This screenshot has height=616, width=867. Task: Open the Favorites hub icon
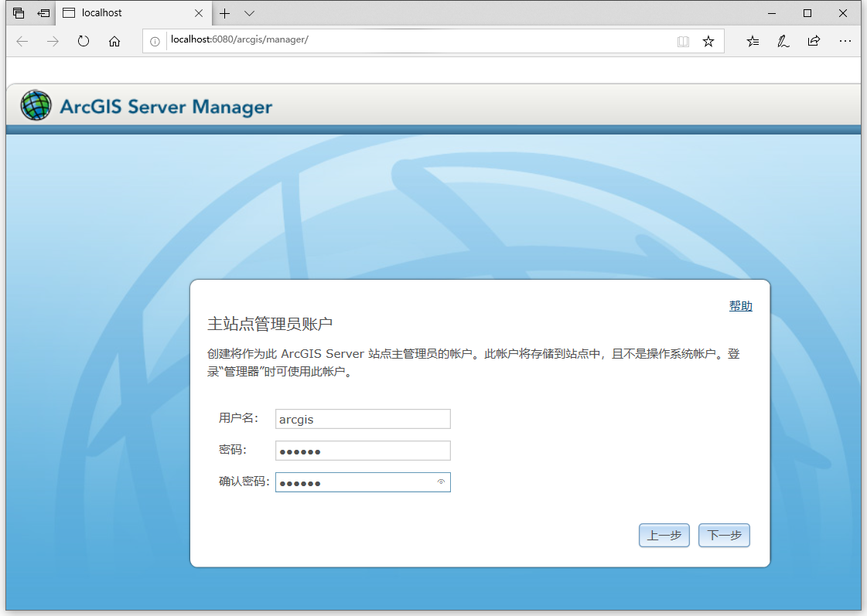[x=753, y=42]
